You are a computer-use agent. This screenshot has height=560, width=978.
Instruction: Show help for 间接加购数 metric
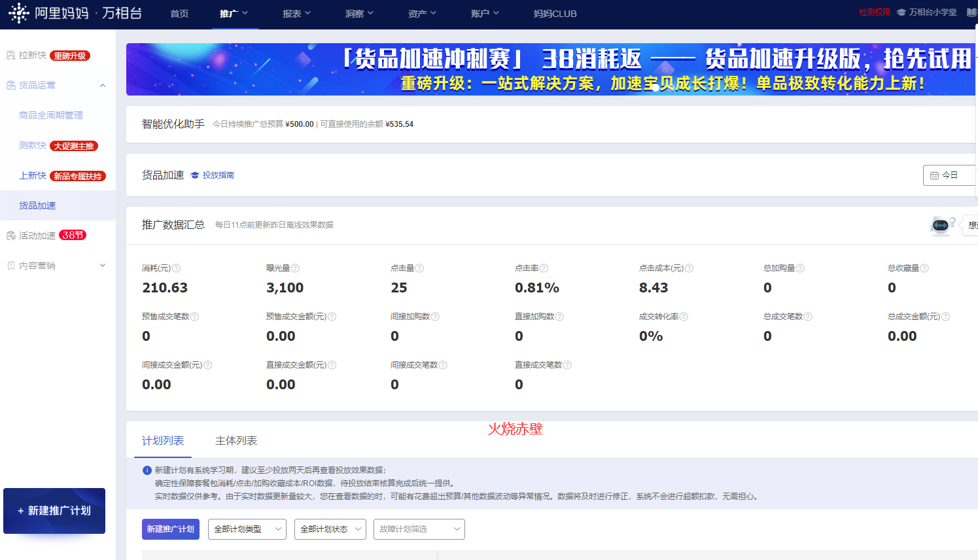(x=435, y=317)
